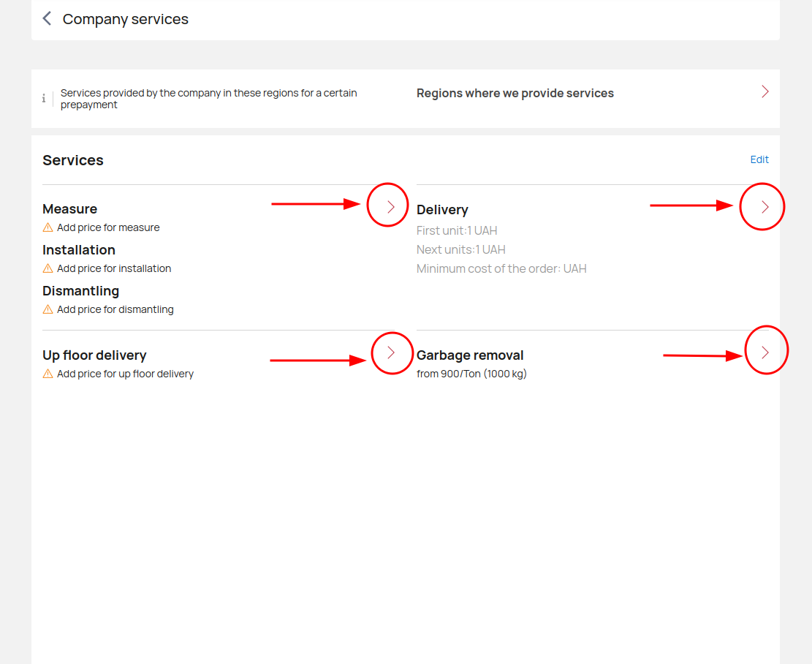Expand the Delivery section chevron
The width and height of the screenshot is (812, 664).
[x=765, y=207]
